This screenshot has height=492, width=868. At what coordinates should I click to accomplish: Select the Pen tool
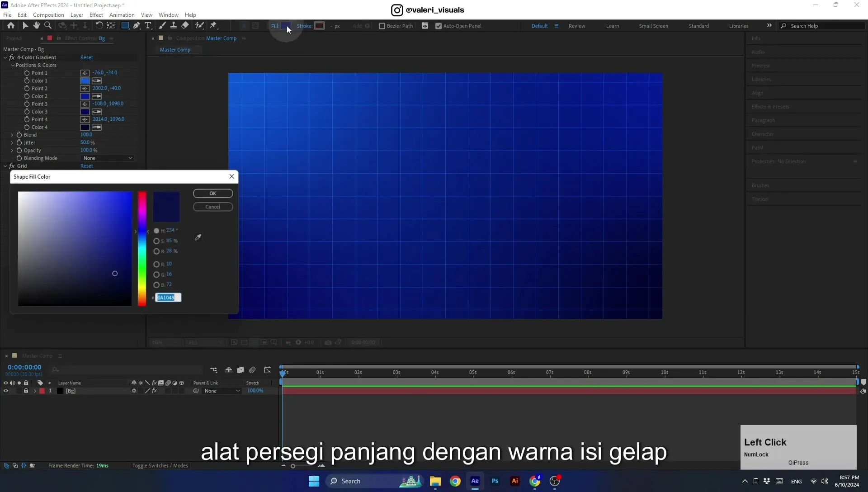137,26
